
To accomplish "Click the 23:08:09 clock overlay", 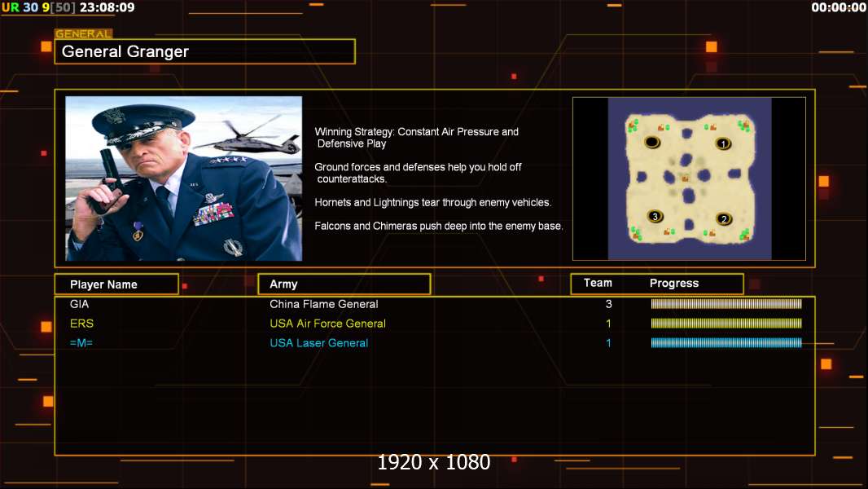I will click(107, 8).
